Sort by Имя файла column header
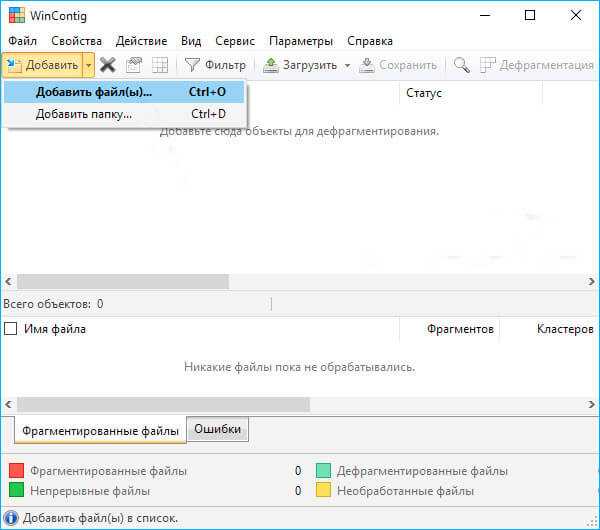This screenshot has height=530, width=600. [x=55, y=329]
